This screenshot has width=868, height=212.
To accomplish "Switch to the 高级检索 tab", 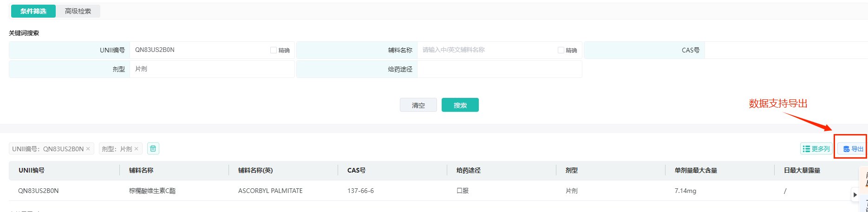I will pyautogui.click(x=78, y=11).
